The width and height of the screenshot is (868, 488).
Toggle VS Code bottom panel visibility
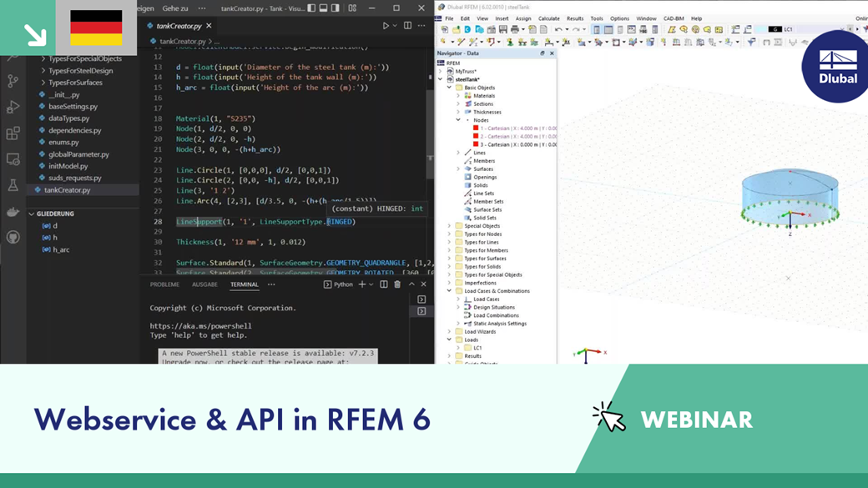click(x=323, y=8)
